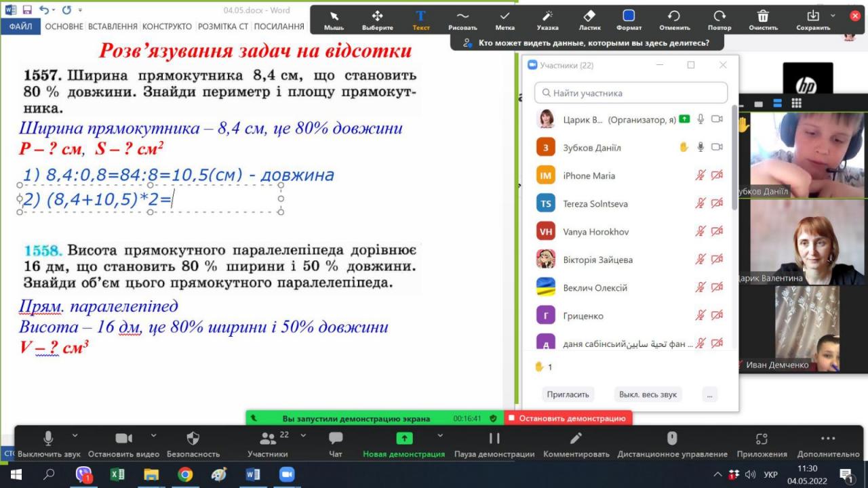Image resolution: width=868 pixels, height=488 pixels.
Task: Select the Eraser (Ластик) annotation tool
Action: [x=589, y=19]
